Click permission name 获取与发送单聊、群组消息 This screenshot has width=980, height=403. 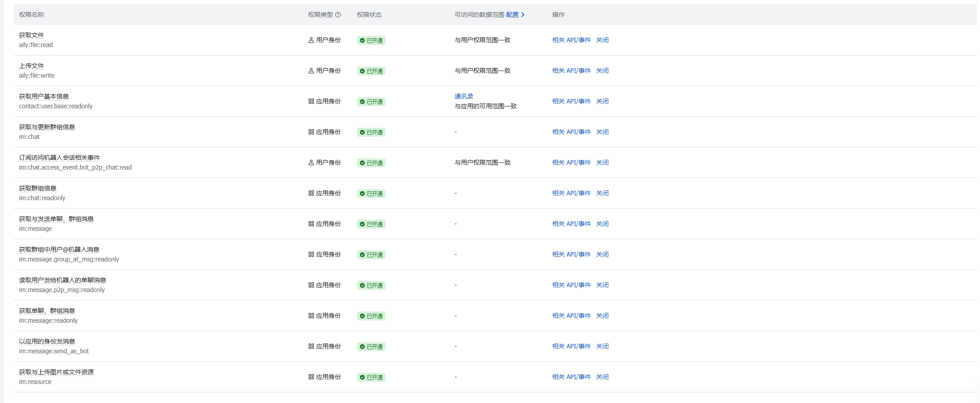pyautogui.click(x=56, y=219)
